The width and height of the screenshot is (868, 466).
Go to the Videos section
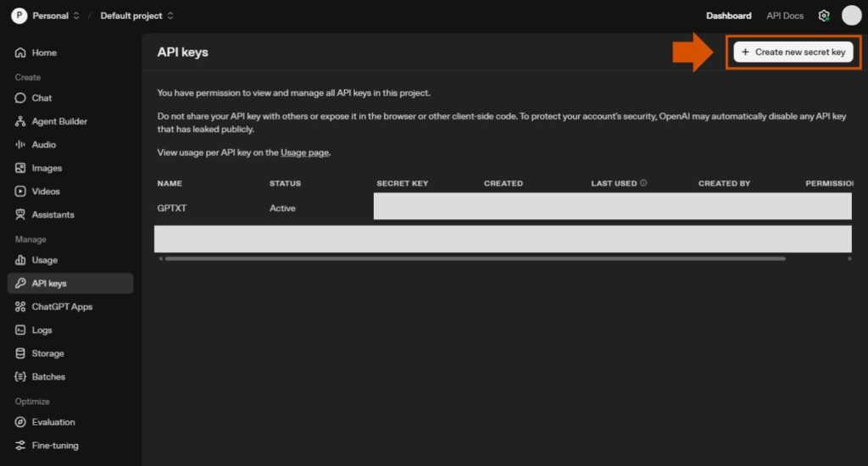46,191
